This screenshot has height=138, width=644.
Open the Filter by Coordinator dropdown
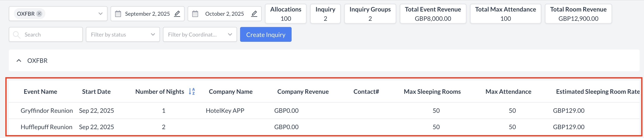tap(200, 35)
